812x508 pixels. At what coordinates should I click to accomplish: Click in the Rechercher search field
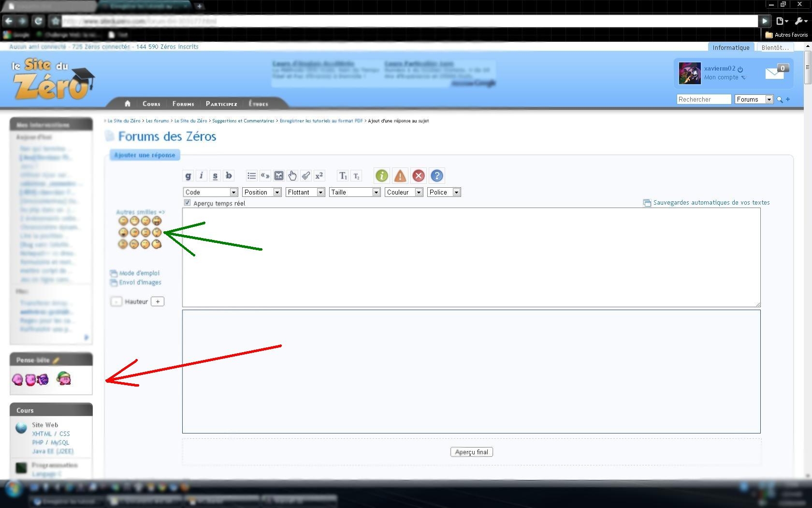tap(703, 99)
